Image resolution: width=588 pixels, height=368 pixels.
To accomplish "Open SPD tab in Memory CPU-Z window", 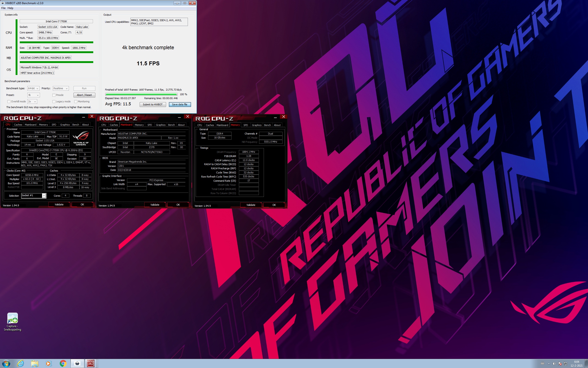I will tap(246, 125).
